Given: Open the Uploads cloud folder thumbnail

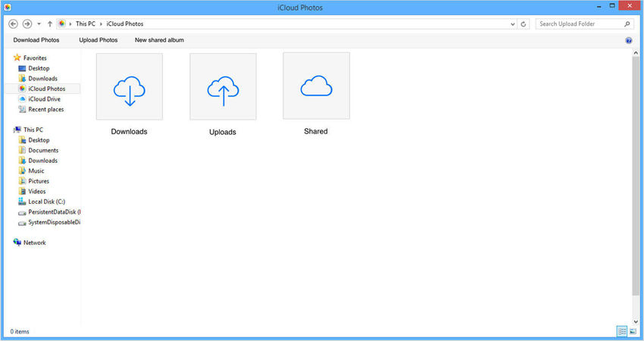Looking at the screenshot, I should [223, 86].
